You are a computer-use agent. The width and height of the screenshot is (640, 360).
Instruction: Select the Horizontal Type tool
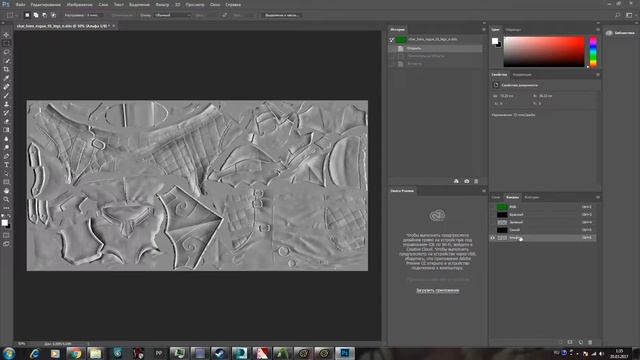tap(6, 164)
